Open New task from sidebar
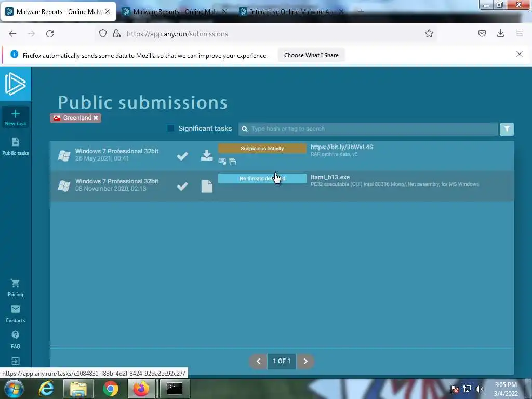This screenshot has width=532, height=399. point(15,117)
